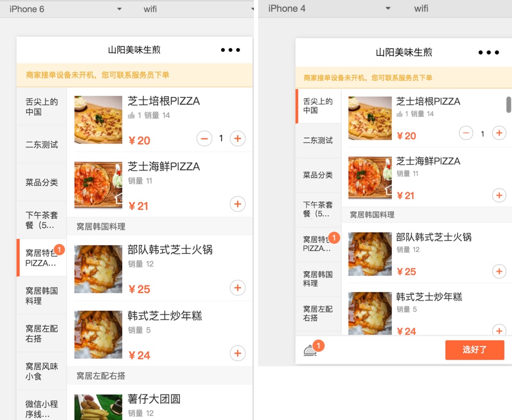Increase 芝士培根PIZZA quantity in iPhone 6 view
The height and width of the screenshot is (420, 512).
click(x=238, y=138)
